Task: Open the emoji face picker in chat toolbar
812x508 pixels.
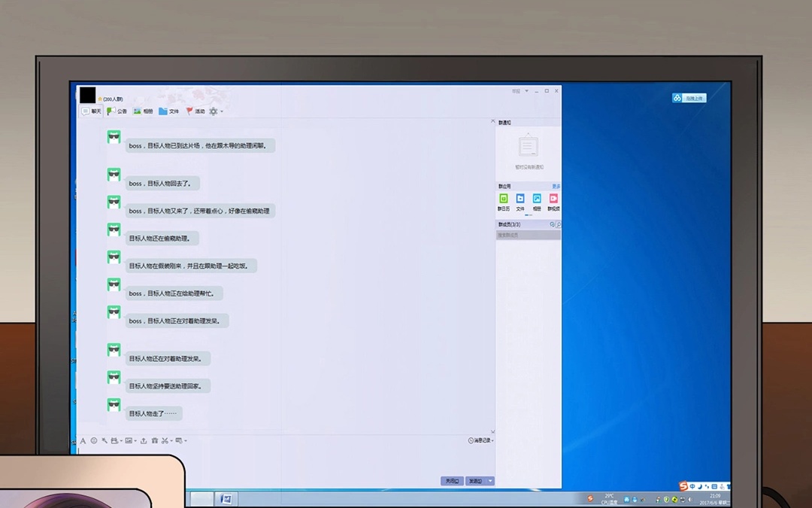Action: (94, 440)
